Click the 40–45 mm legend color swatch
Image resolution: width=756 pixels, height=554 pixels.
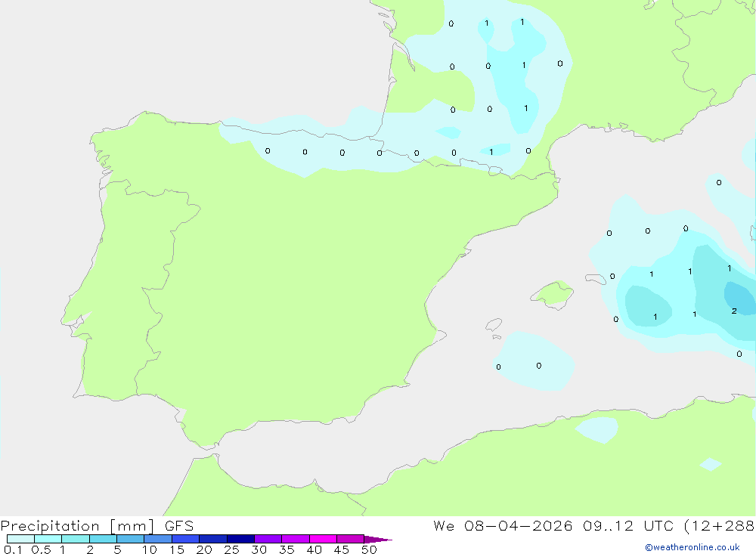click(x=323, y=539)
